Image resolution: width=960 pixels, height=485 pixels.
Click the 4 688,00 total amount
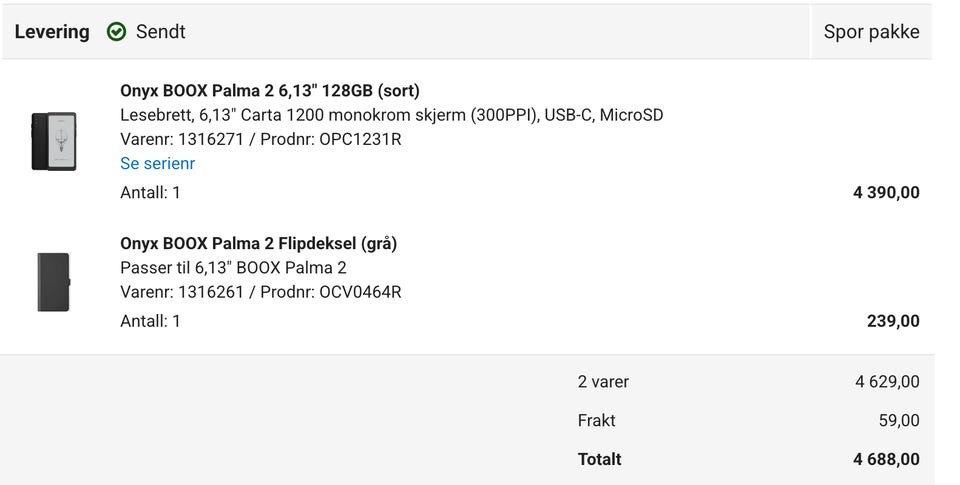(886, 459)
